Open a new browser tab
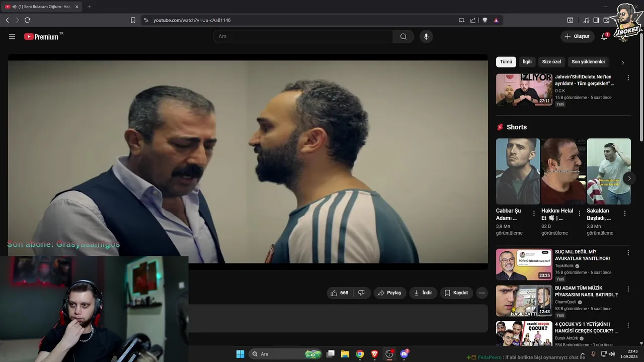This screenshot has height=362, width=644. click(89, 7)
